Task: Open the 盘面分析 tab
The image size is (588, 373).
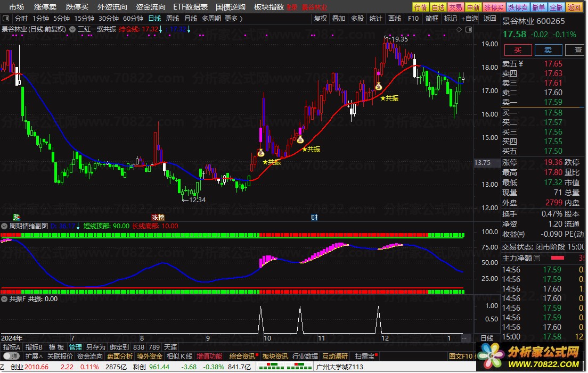Action: pyautogui.click(x=120, y=356)
